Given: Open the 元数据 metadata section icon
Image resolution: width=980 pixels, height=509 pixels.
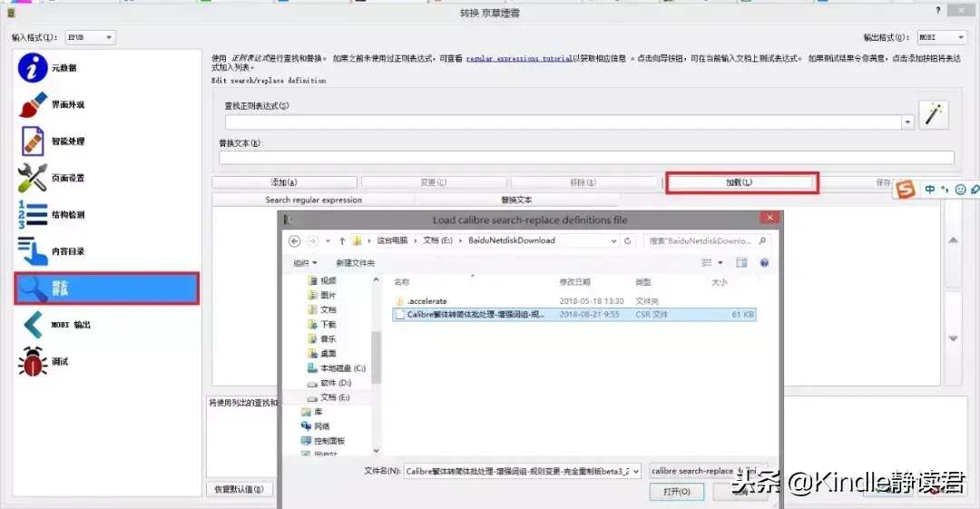Looking at the screenshot, I should 33,67.
